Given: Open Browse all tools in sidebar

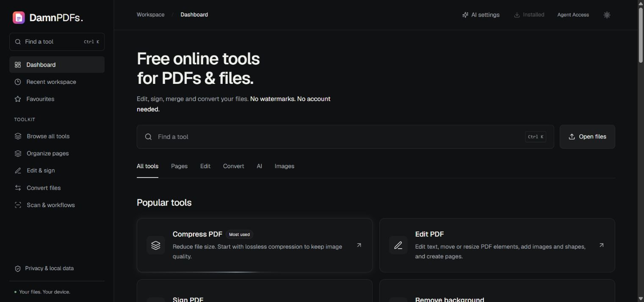Looking at the screenshot, I should point(57,136).
